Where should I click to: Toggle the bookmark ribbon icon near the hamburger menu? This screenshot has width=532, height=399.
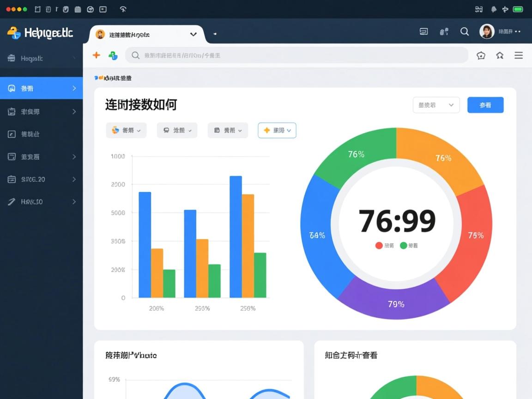tap(500, 55)
